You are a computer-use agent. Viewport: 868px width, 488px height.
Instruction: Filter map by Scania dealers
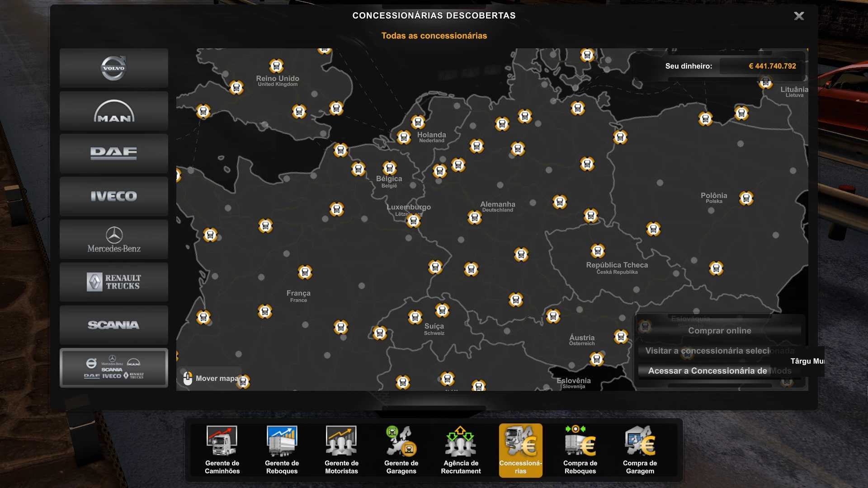click(113, 325)
